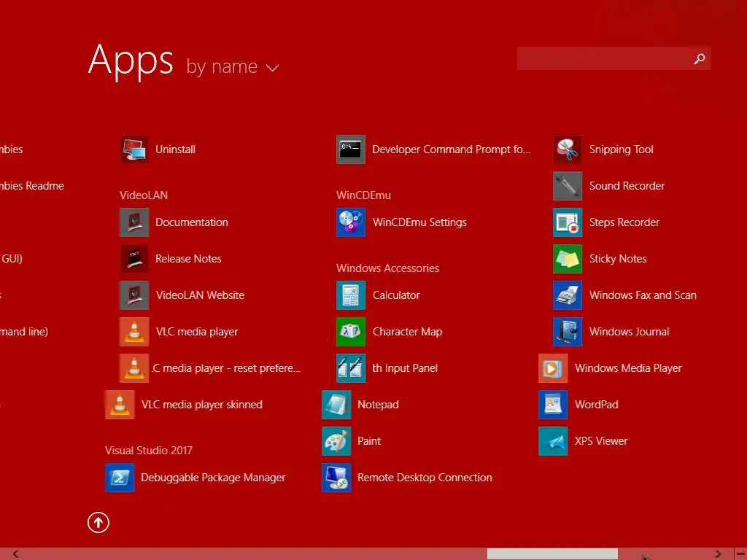Open Remote Desktop Connection icon
747x560 pixels.
(336, 478)
